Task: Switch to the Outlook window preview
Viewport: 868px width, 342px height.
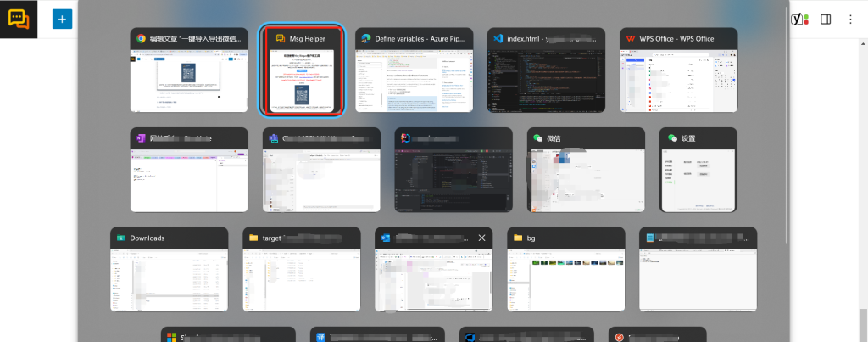Action: (434, 280)
